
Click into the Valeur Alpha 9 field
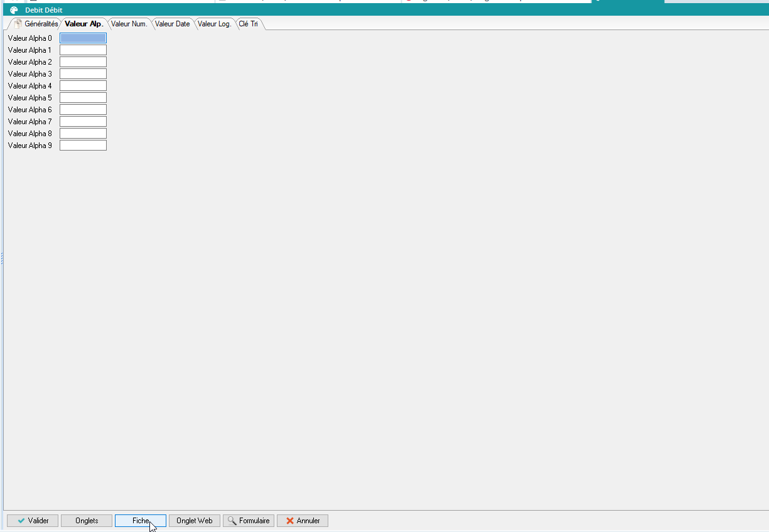83,146
